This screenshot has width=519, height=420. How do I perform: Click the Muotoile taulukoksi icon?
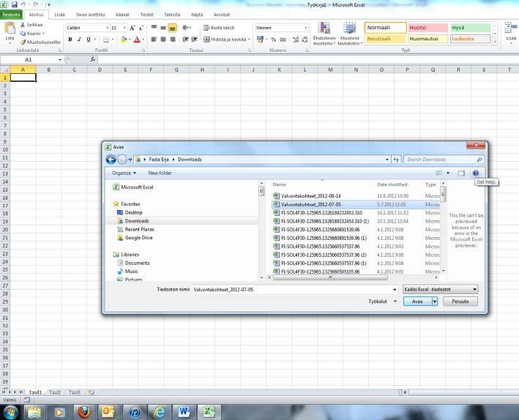pos(349,34)
